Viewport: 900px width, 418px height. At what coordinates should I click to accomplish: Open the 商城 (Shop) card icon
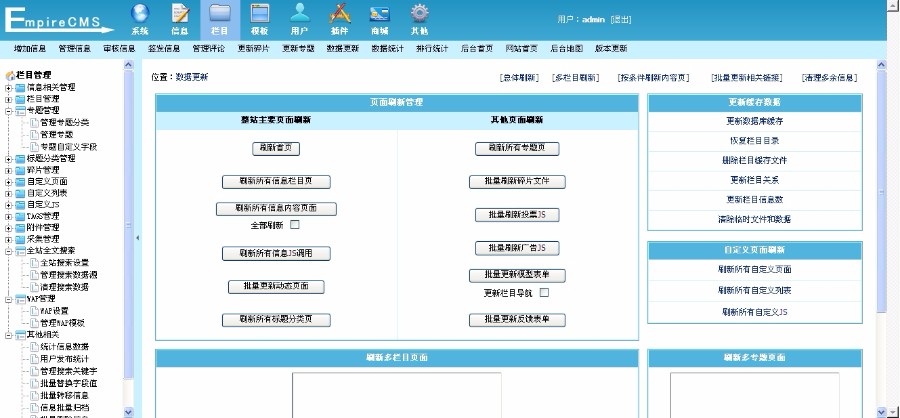pos(379,15)
